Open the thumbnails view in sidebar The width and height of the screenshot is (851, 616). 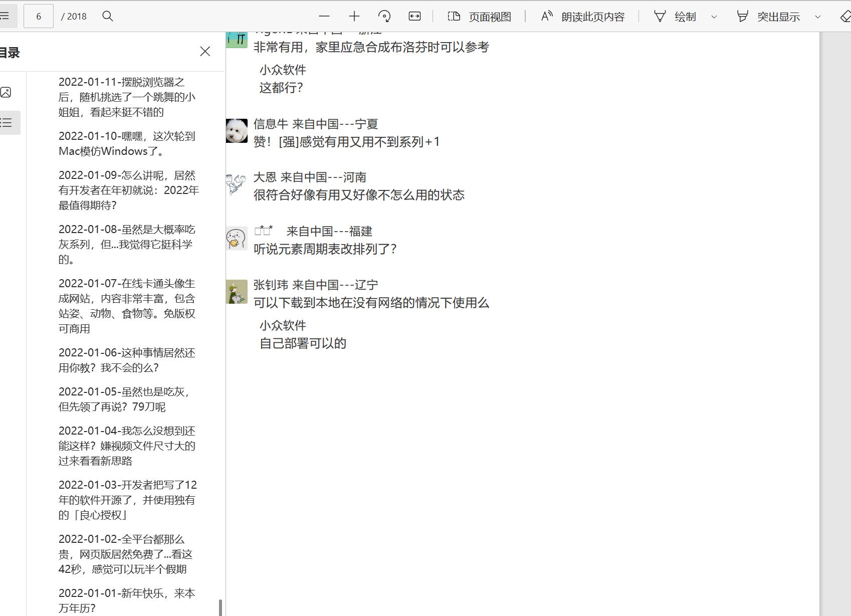tap(6, 92)
